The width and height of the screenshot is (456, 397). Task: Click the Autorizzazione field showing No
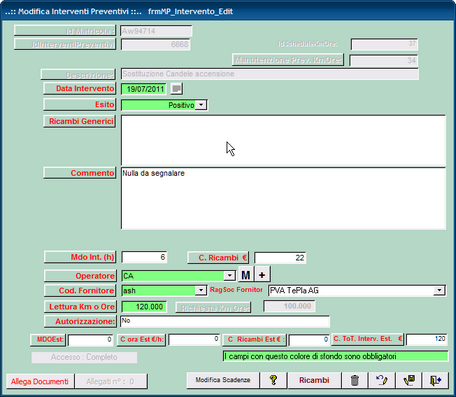[225, 321]
